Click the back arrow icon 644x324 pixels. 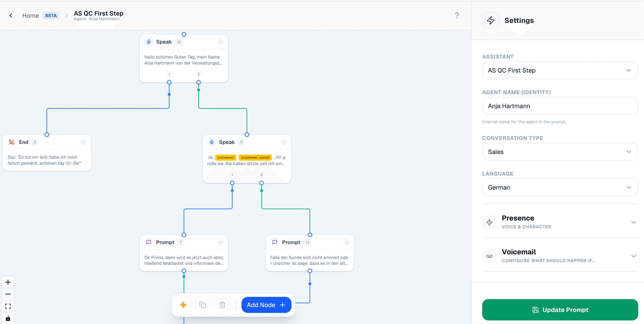point(11,16)
